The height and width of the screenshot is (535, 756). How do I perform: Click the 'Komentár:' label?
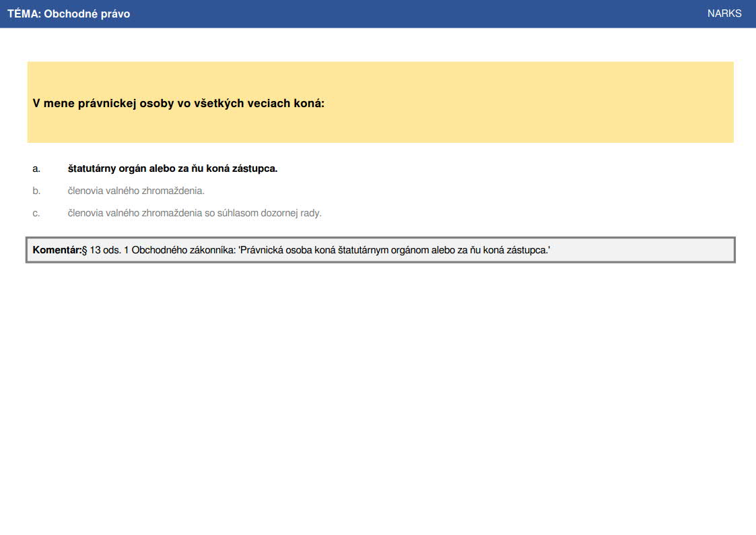point(57,250)
